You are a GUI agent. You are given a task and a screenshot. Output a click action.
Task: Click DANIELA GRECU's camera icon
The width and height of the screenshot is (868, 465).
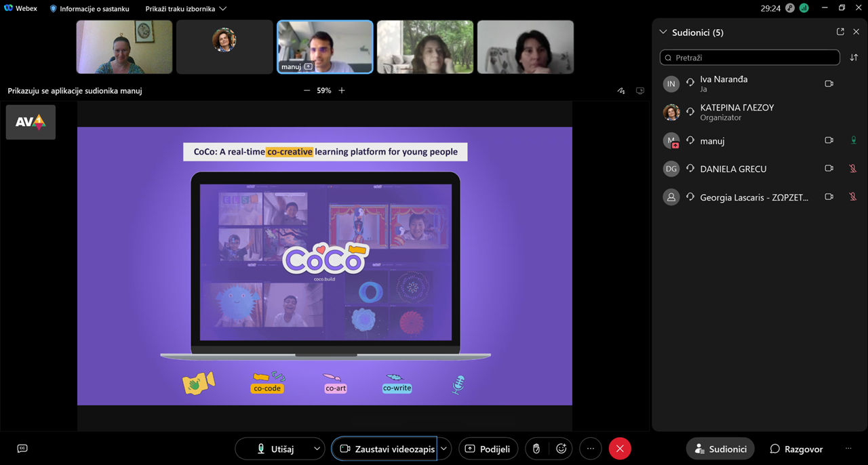[829, 169]
